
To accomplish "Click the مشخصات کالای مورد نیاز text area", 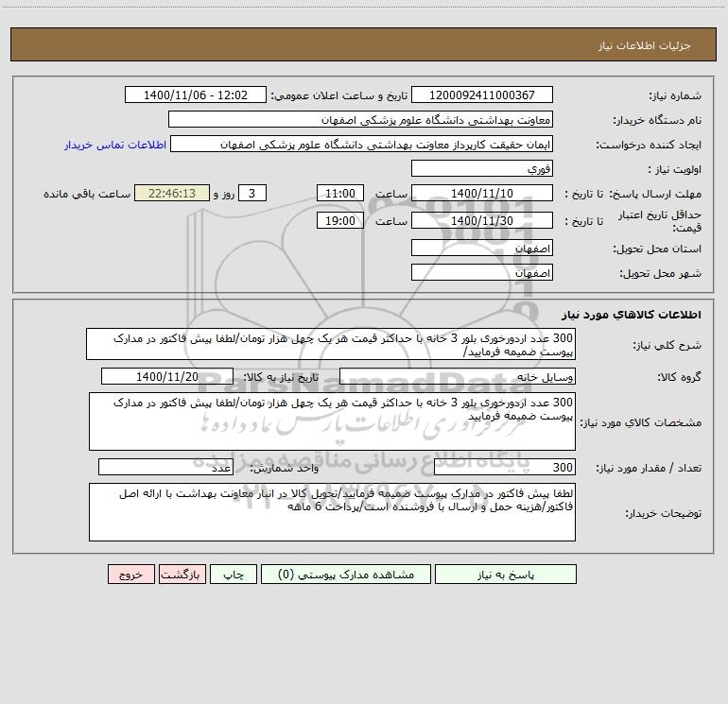I will [332, 421].
